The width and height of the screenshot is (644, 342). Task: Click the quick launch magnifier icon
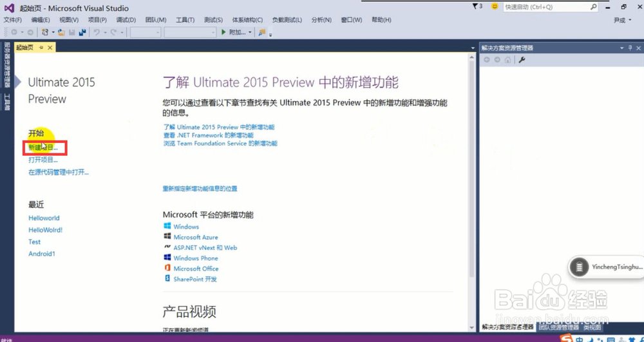tap(594, 7)
